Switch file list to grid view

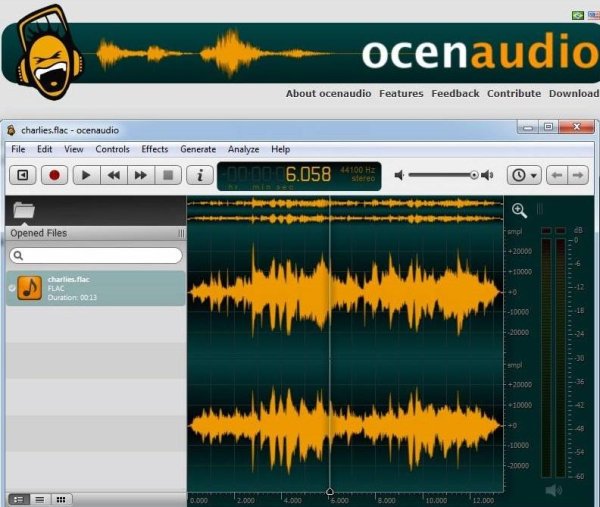tap(60, 499)
